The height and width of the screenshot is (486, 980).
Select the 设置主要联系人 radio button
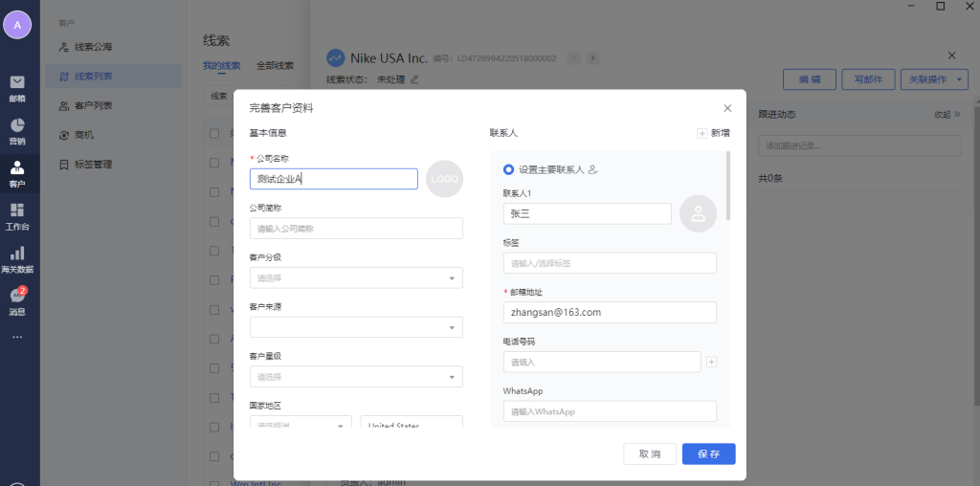point(508,169)
